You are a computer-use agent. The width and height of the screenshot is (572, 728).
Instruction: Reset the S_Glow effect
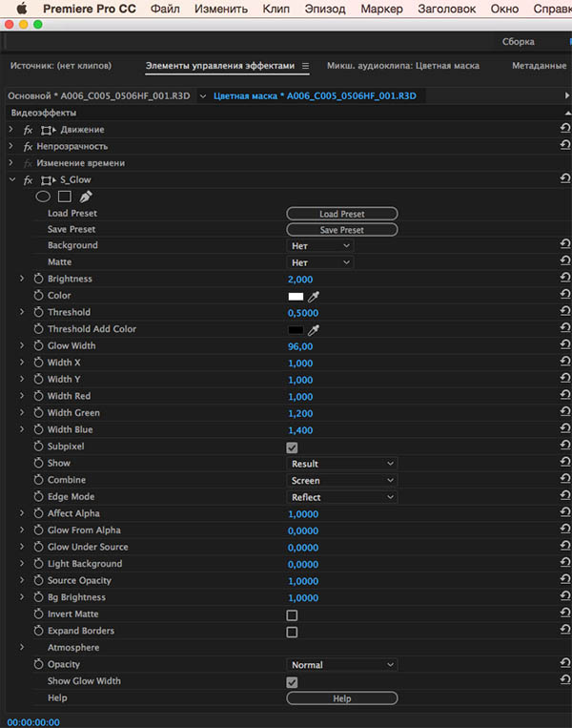[x=565, y=178]
